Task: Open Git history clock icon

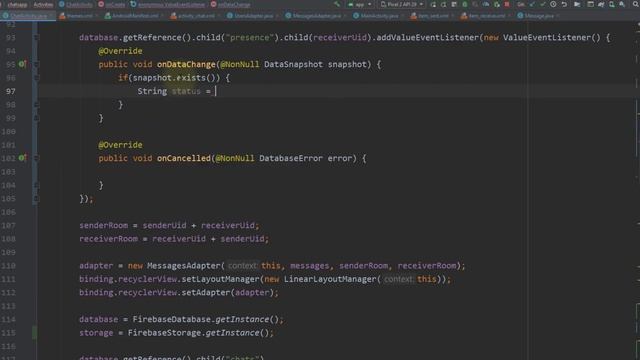Action: click(x=553, y=4)
